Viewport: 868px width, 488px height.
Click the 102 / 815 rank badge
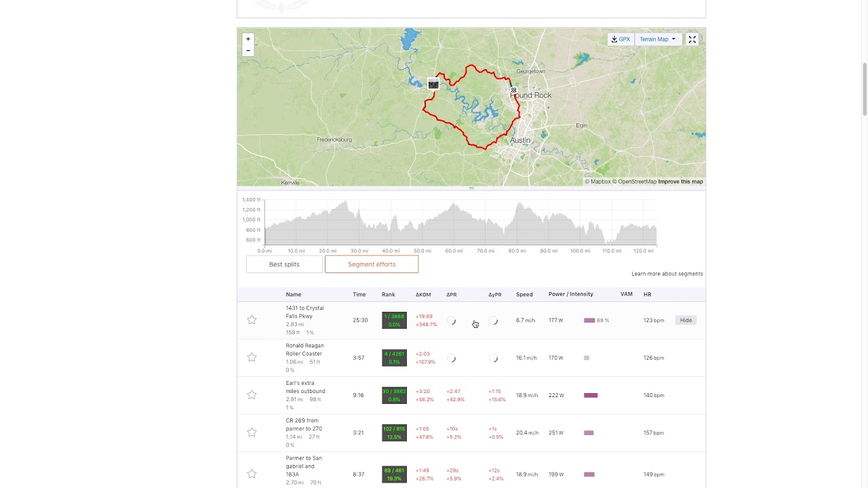point(394,432)
